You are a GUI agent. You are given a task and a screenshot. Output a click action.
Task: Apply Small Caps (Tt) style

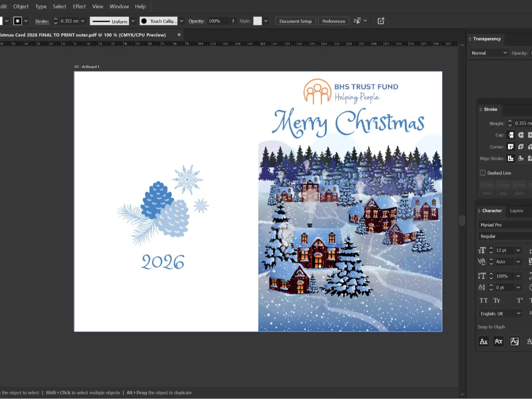497,301
